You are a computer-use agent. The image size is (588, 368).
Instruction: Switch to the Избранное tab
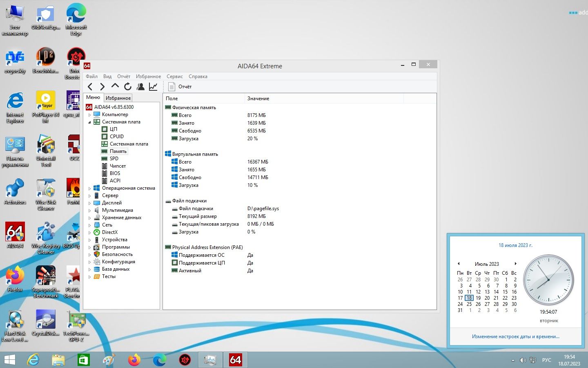coord(118,98)
